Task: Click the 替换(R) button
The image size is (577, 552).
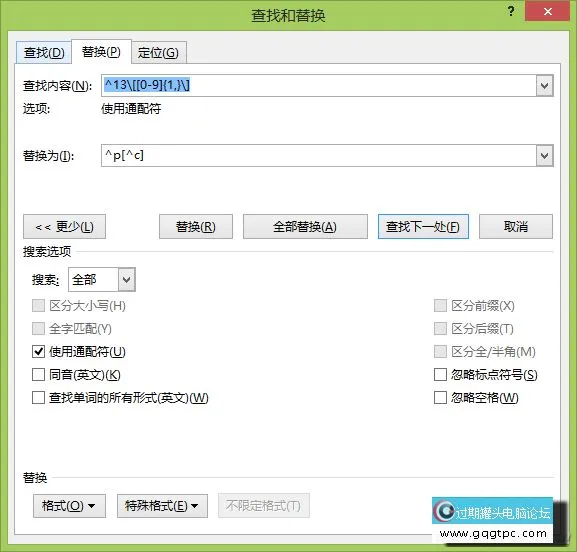Action: [196, 227]
